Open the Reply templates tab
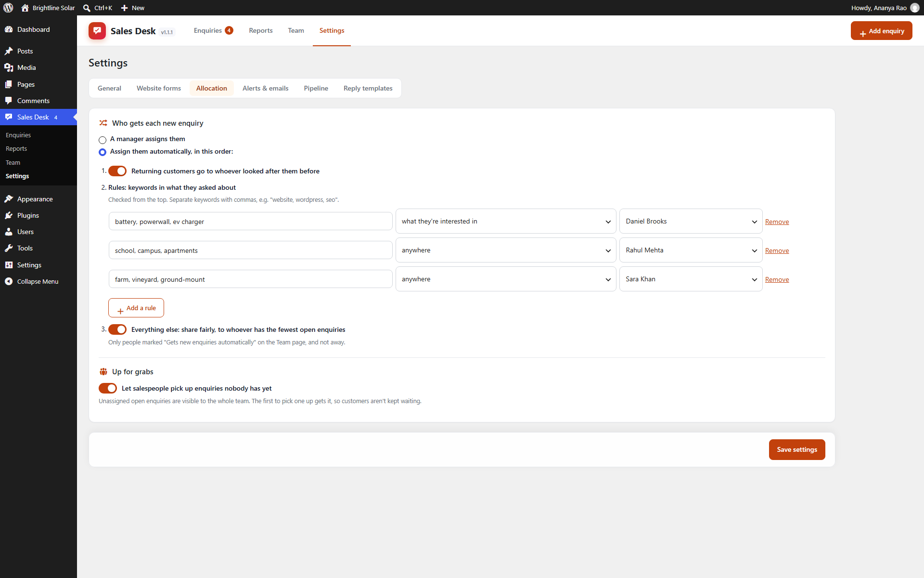This screenshot has height=578, width=924. coord(368,88)
